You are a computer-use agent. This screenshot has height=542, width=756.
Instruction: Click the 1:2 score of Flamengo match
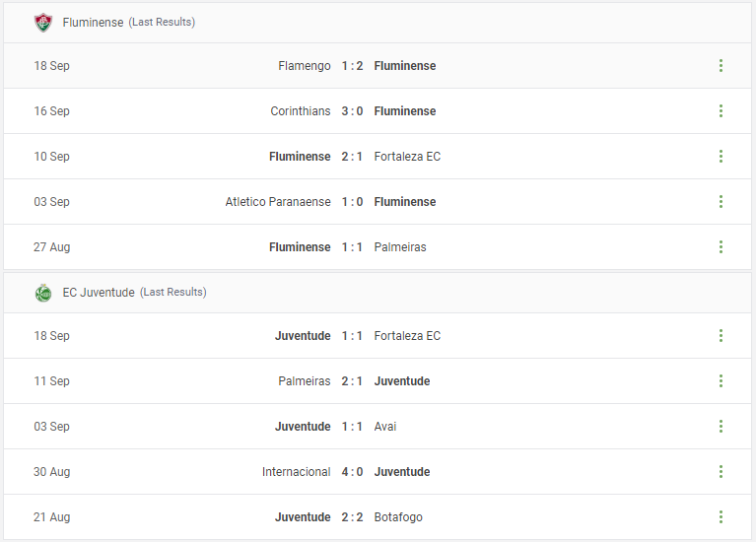[352, 66]
